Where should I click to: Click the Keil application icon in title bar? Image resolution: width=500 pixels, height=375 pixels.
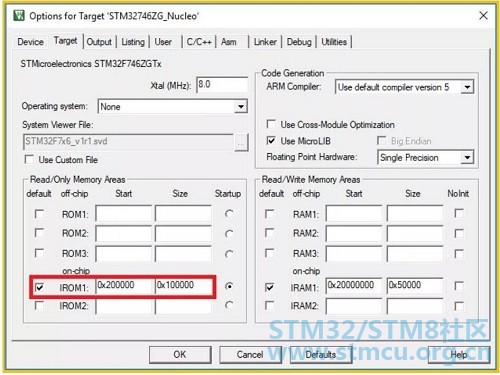(19, 15)
